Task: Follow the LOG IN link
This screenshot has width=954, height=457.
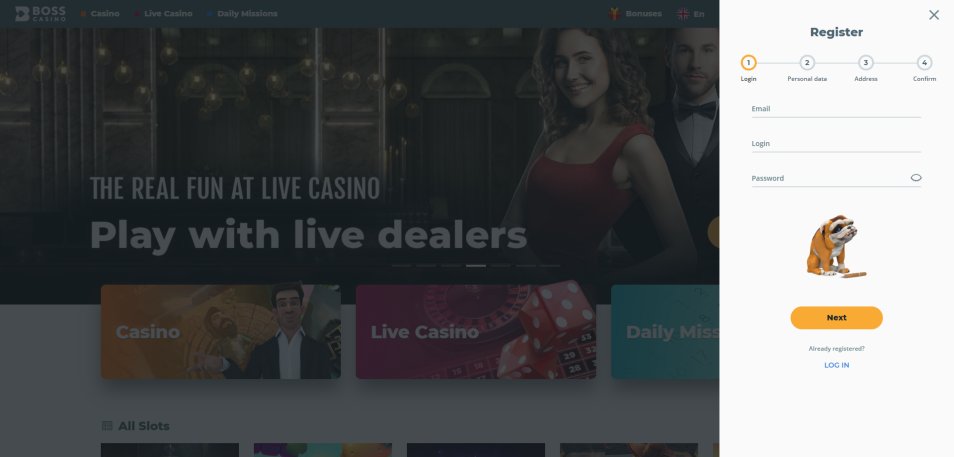Action: [x=837, y=365]
